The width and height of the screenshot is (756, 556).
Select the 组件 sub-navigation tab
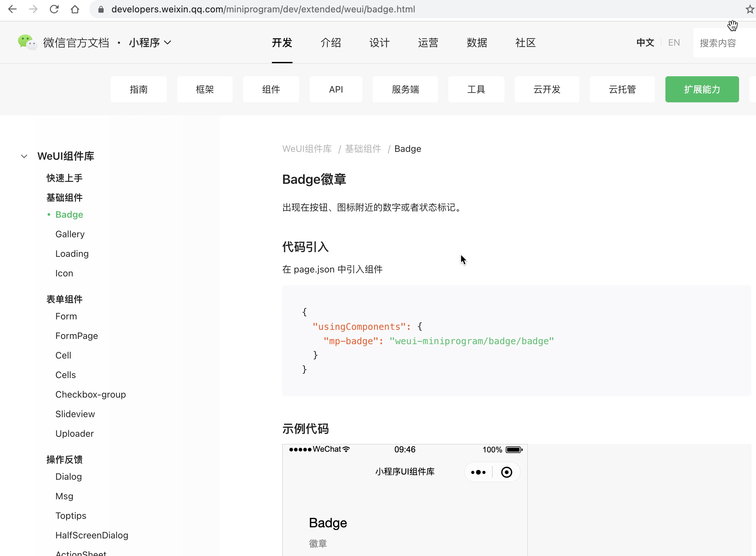[x=271, y=89]
